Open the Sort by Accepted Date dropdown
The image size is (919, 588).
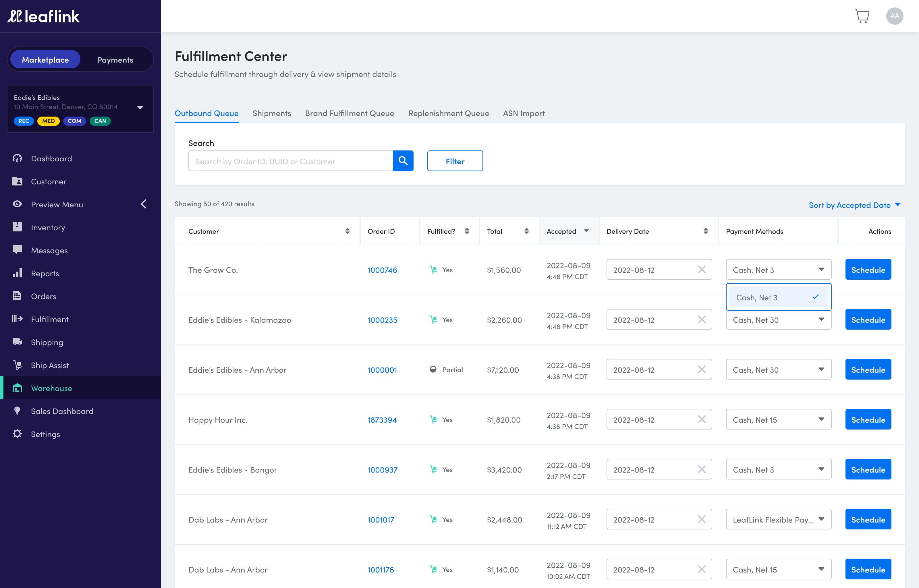[x=854, y=205]
